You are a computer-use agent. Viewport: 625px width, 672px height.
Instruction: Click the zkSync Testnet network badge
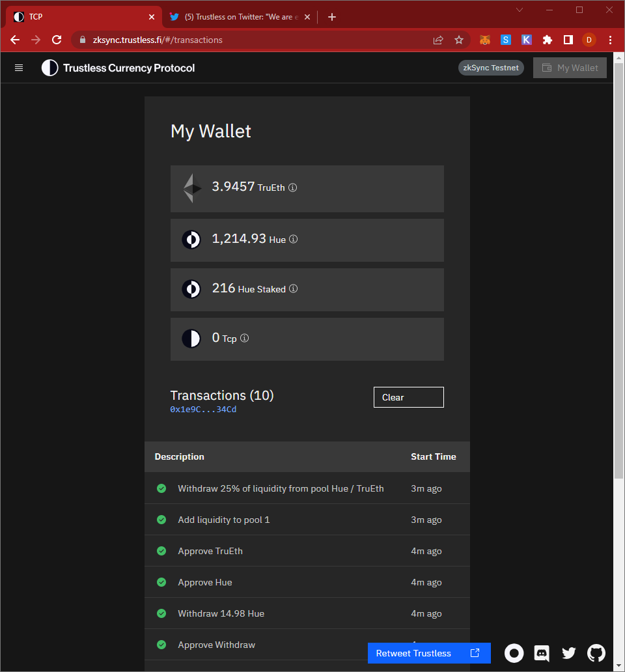pyautogui.click(x=491, y=68)
